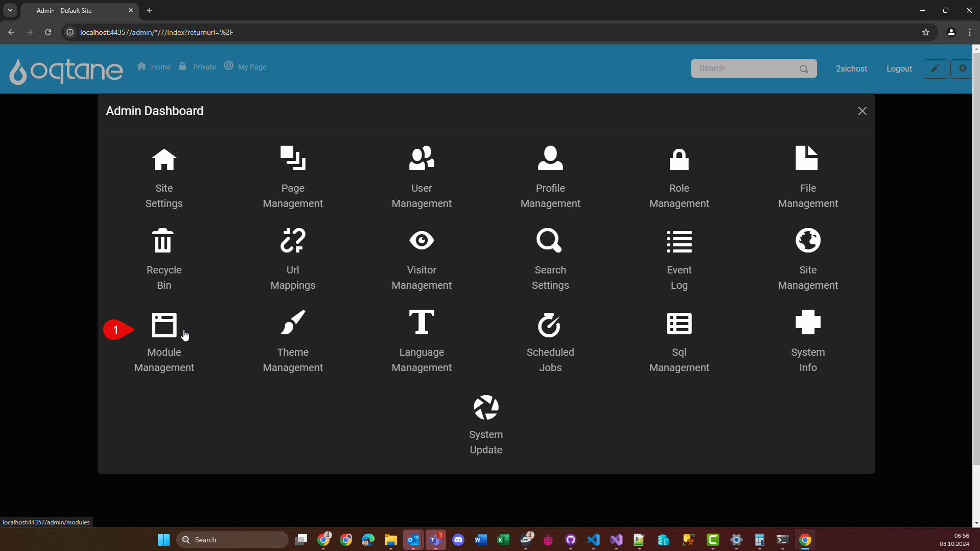Open the Module Management icon
The width and height of the screenshot is (980, 551).
pyautogui.click(x=164, y=325)
